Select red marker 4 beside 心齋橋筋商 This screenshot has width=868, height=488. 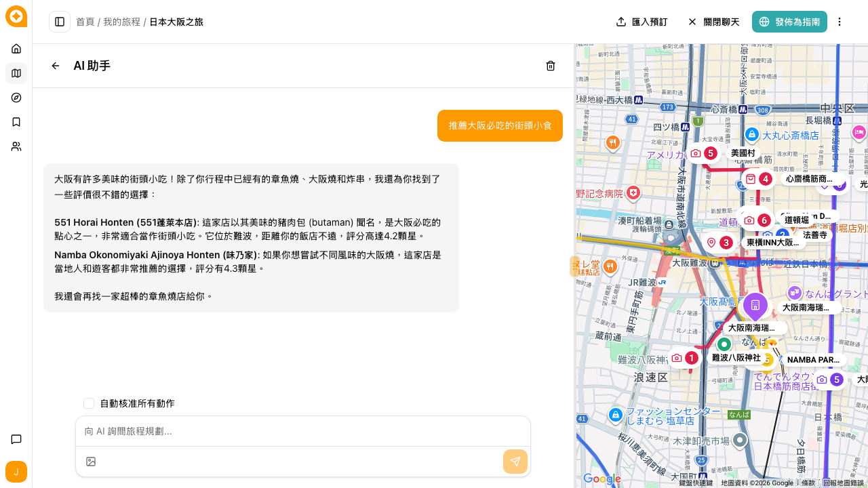757,179
